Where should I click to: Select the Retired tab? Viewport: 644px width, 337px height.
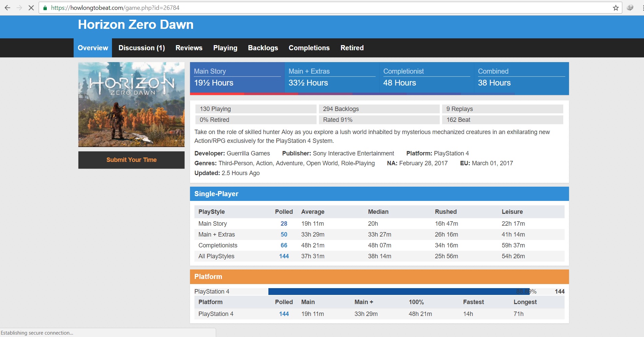pos(352,48)
